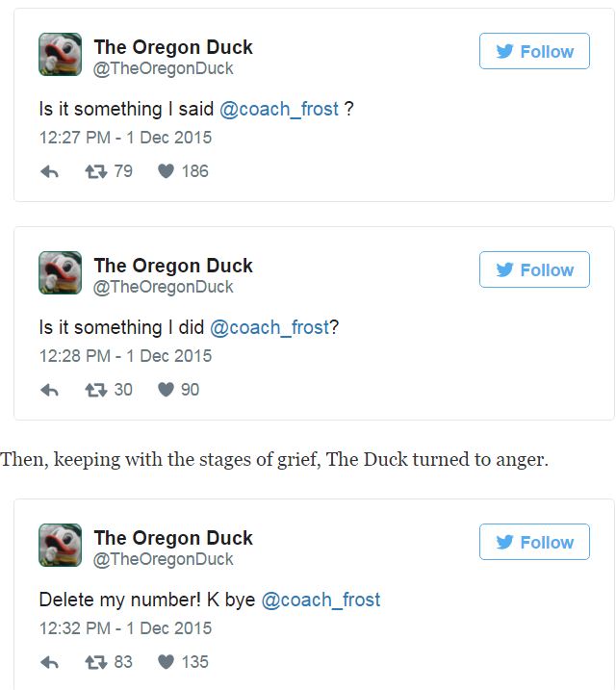The image size is (616, 690).
Task: Reply to the 'Delete my number' tweet
Action: (49, 663)
